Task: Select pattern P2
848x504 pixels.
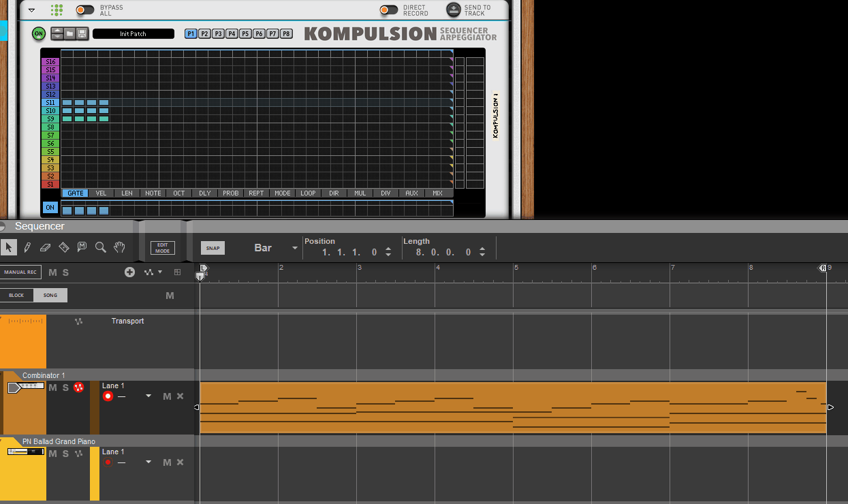Action: click(204, 33)
